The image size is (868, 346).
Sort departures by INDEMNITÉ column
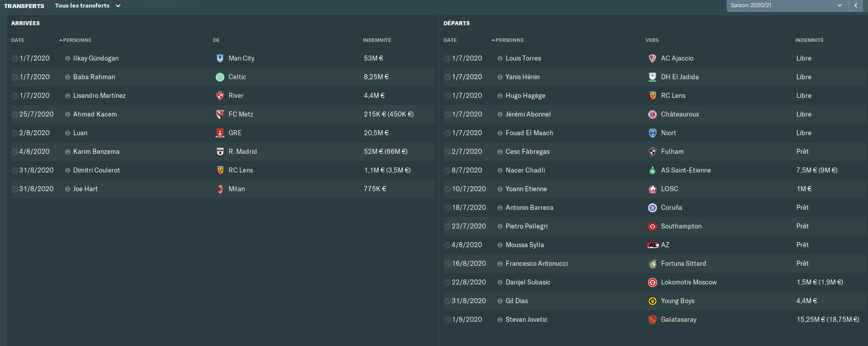click(809, 40)
